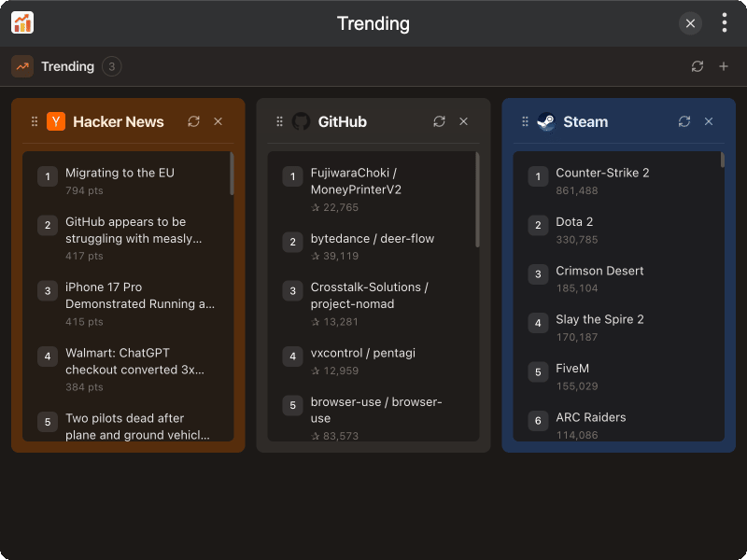Viewport: 747px width, 560px height.
Task: Click the Trending app logo icon
Action: (22, 22)
